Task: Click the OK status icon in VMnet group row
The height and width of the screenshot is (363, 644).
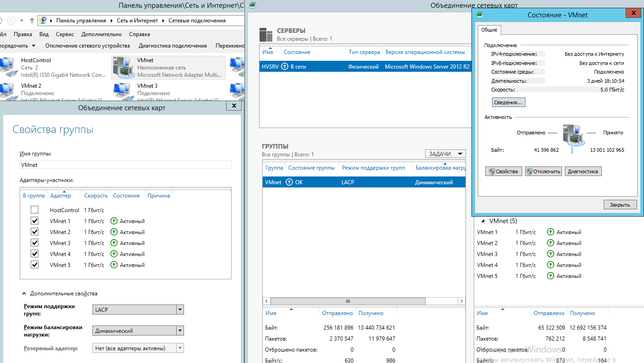Action: 289,182
